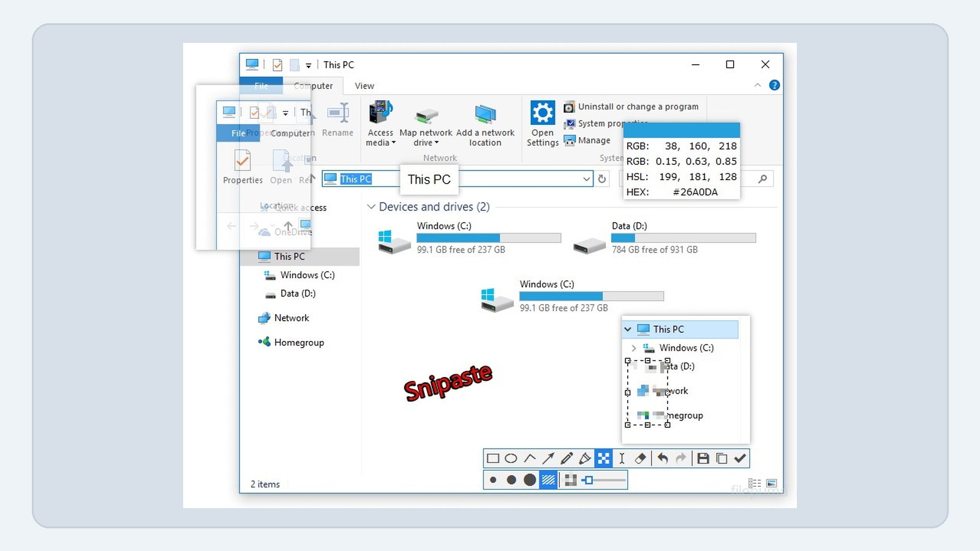Select the Ellipse annotation tool

click(x=511, y=459)
